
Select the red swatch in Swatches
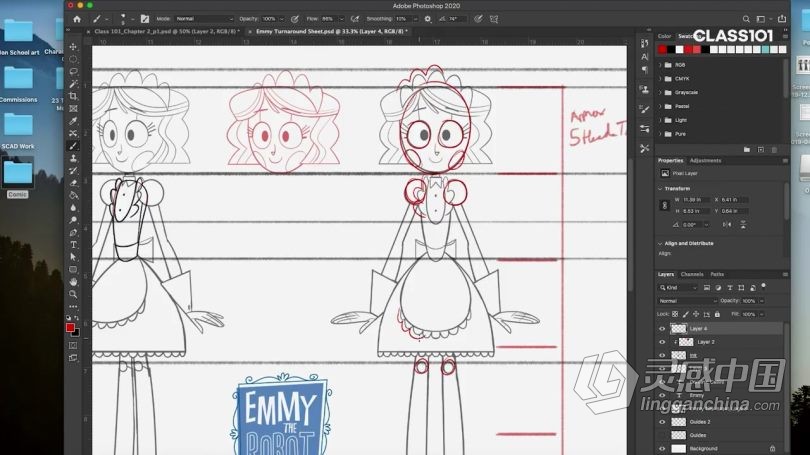[663, 50]
